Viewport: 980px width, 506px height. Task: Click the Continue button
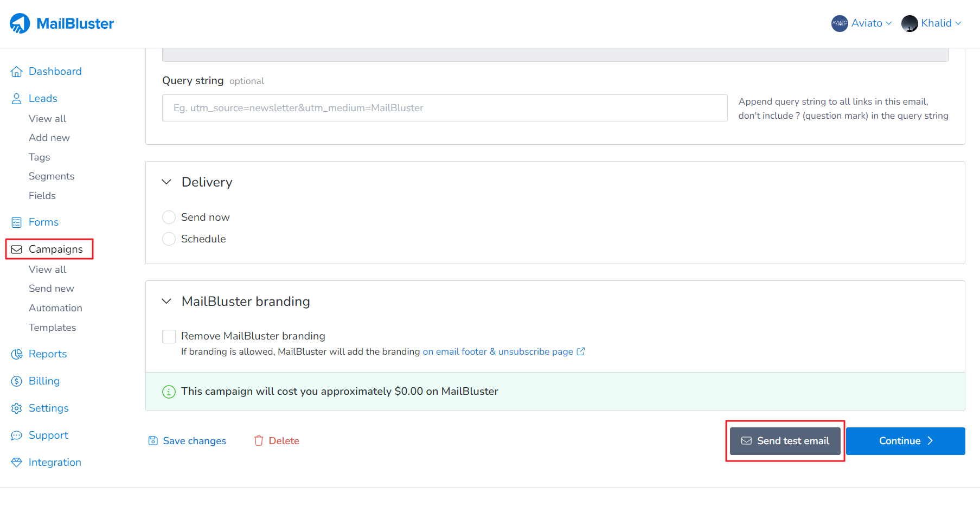[905, 441]
